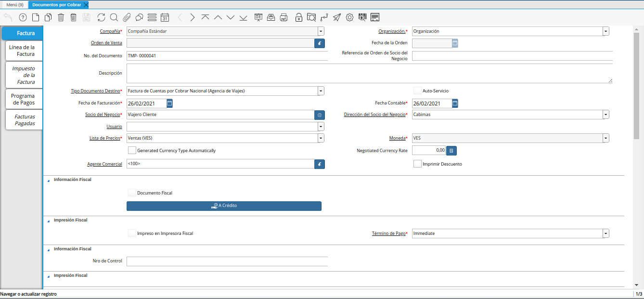This screenshot has height=299, width=644.
Task: Collapse the first Información Fiscal section
Action: pyautogui.click(x=48, y=180)
